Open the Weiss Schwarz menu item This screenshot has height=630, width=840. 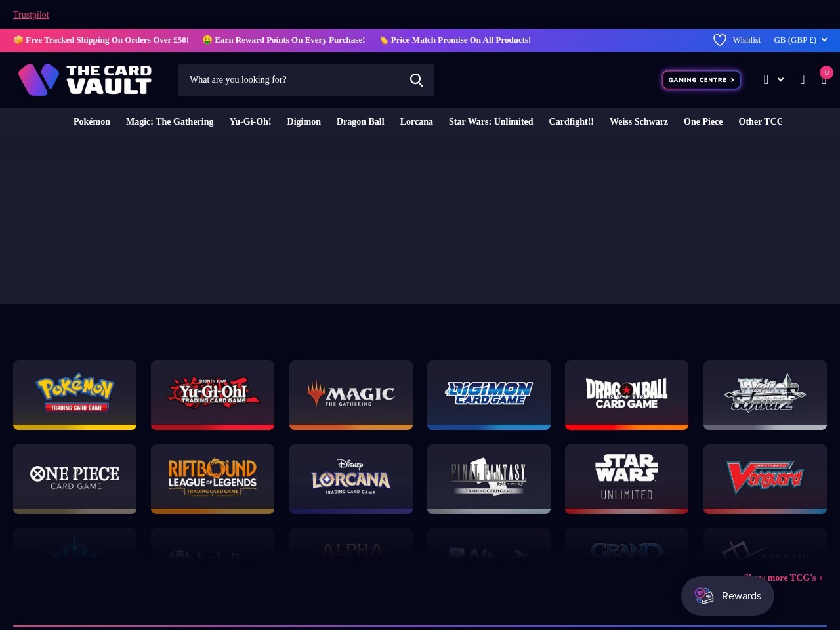click(x=639, y=121)
